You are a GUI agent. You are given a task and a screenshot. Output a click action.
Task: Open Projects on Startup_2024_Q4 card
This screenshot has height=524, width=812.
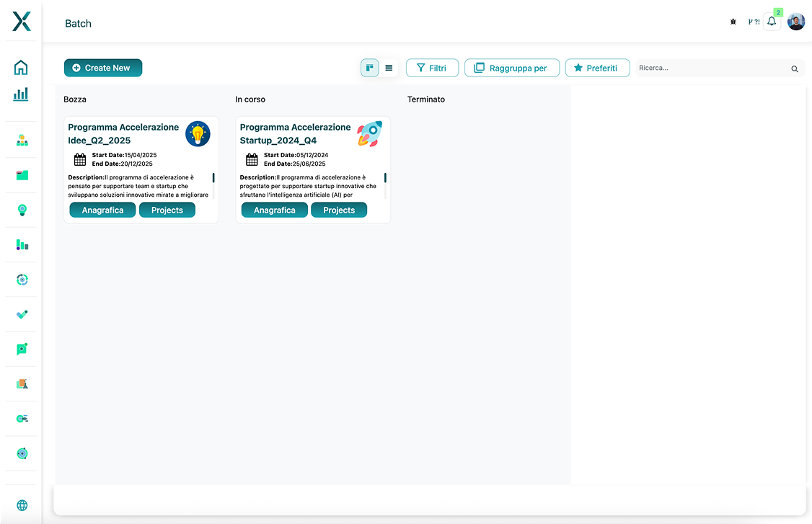339,210
